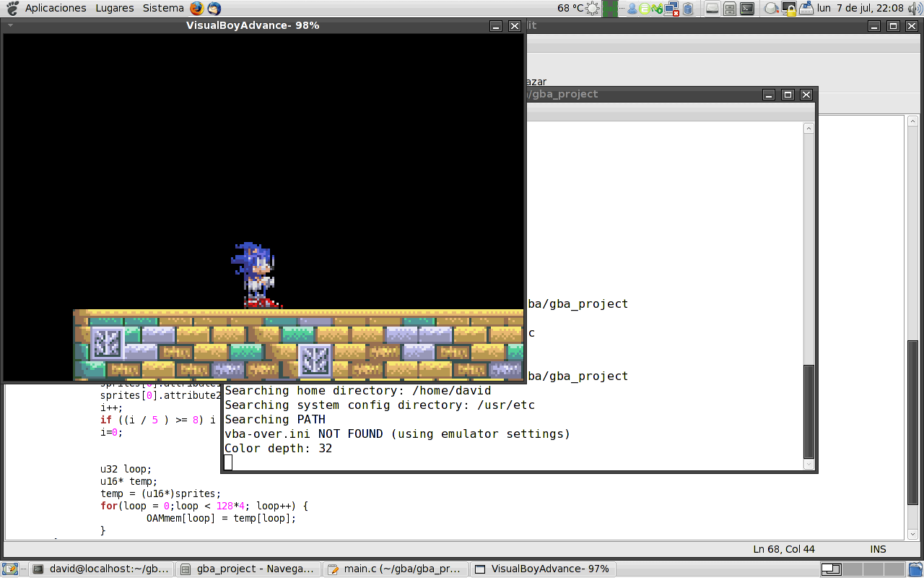Open the trash applet in the bottom panel
The image size is (924, 578).
pos(915,569)
